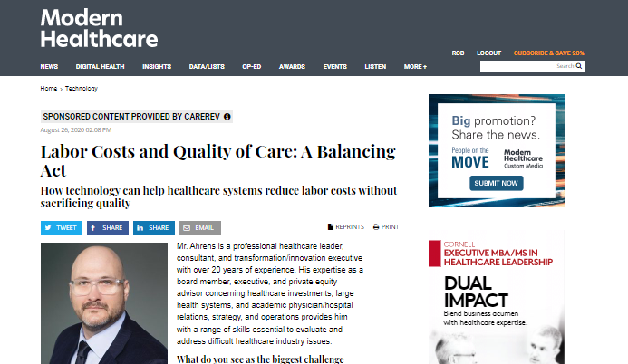This screenshot has height=364, width=628.
Task: Click the Logout link
Action: pyautogui.click(x=488, y=53)
